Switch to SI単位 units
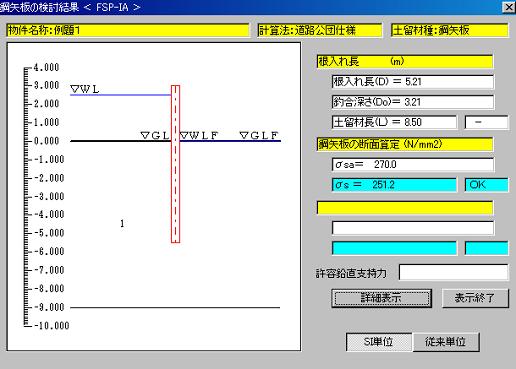Screen dimensions: 516x369 coord(379,342)
